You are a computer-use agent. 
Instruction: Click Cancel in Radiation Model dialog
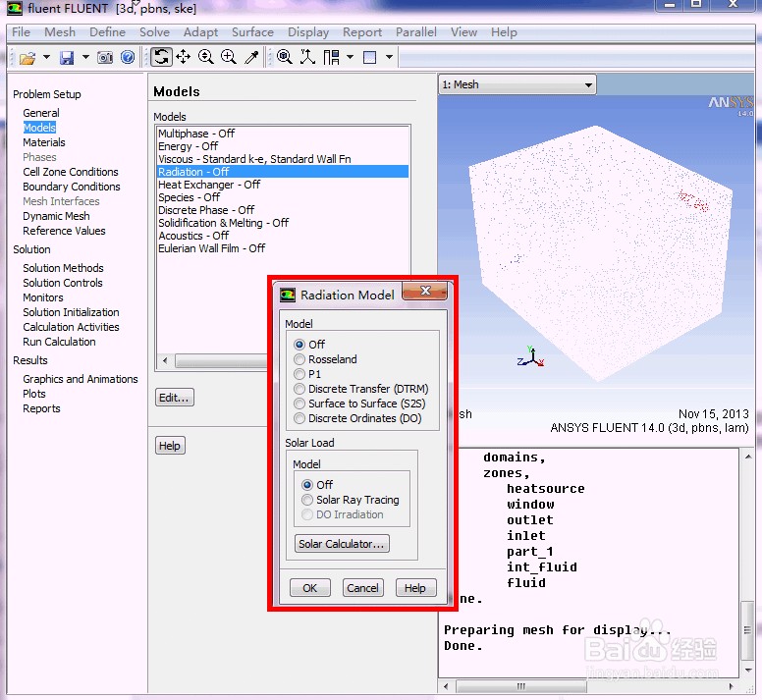pos(362,588)
